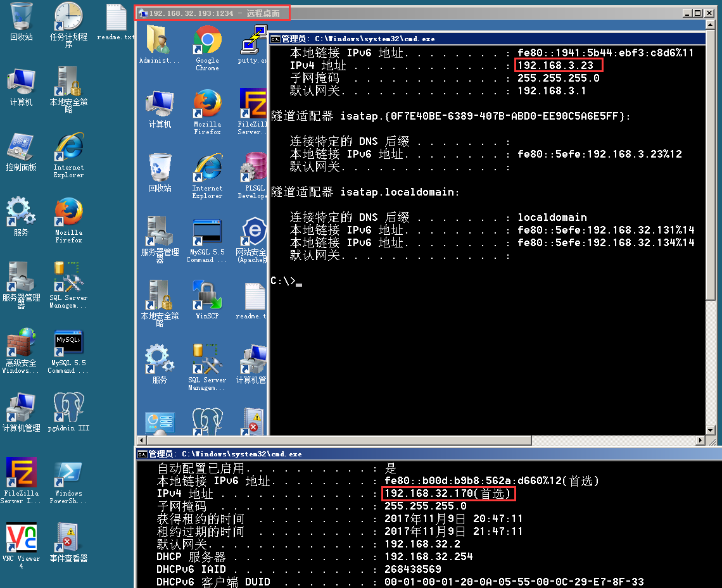Click IPv6 address fe80::5efe:192.168.32.131%14
Viewport: 722px width, 588px height.
click(606, 230)
